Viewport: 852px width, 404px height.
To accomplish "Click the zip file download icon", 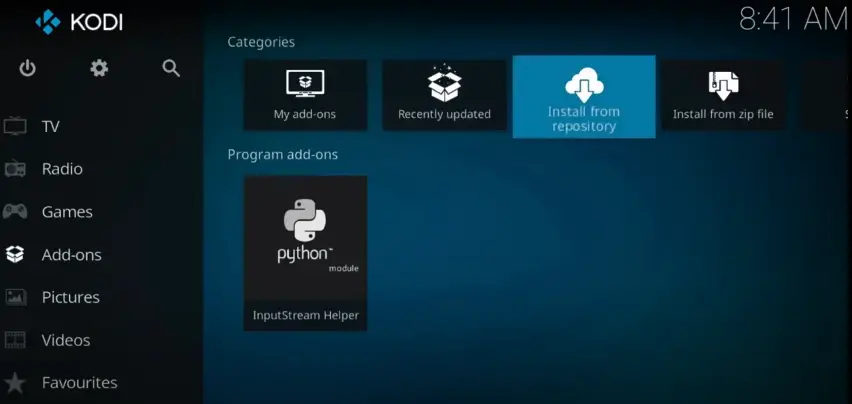I will pyautogui.click(x=723, y=86).
